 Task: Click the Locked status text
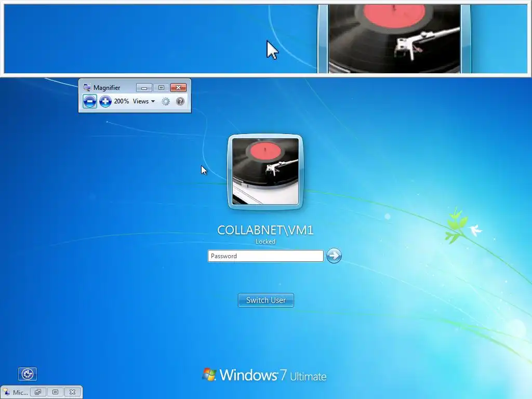coord(265,242)
